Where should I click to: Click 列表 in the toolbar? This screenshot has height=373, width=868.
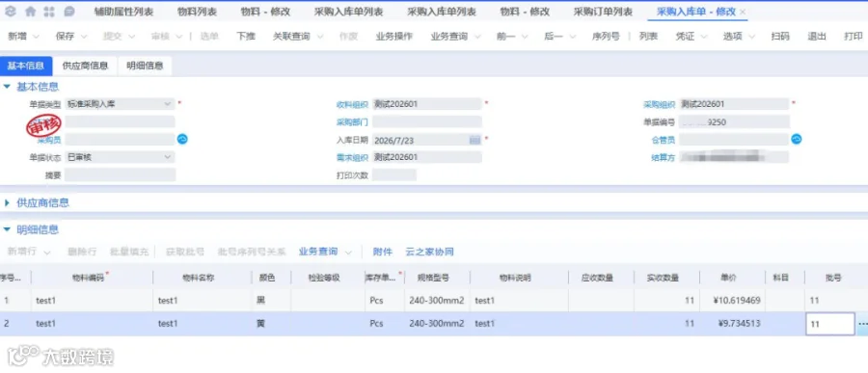tap(648, 37)
